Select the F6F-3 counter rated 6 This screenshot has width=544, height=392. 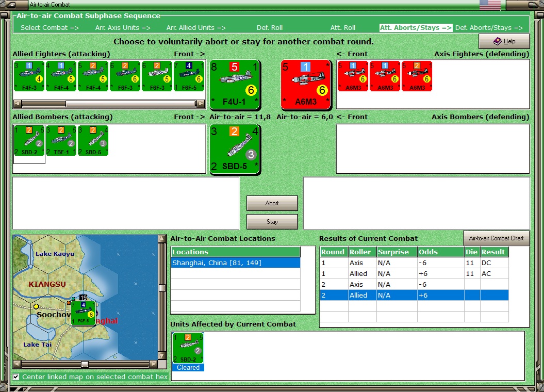point(125,76)
